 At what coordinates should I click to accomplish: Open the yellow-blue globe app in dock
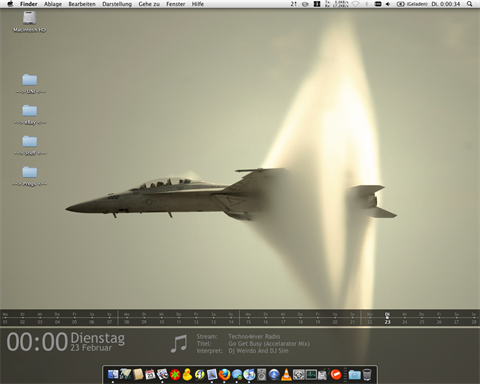click(x=200, y=375)
